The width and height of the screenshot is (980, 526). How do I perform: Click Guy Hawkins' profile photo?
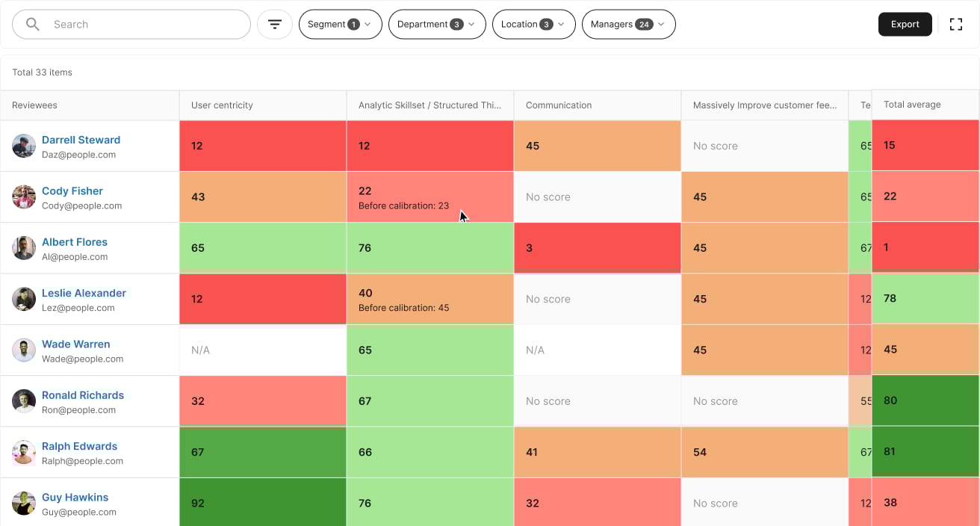23,504
